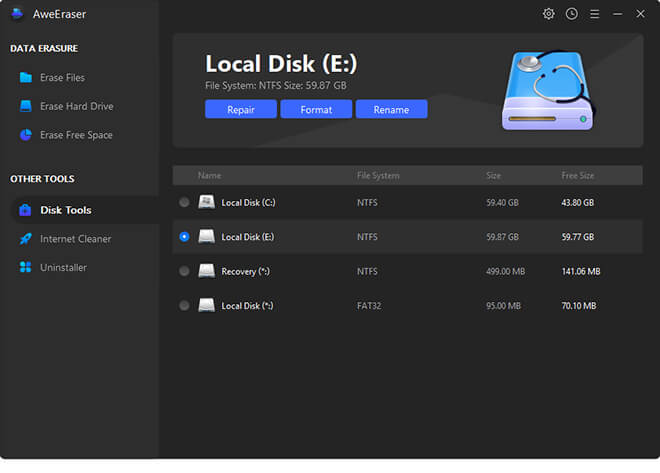The height and width of the screenshot is (473, 660).
Task: Click the FAT32 file system cell
Action: coord(369,306)
